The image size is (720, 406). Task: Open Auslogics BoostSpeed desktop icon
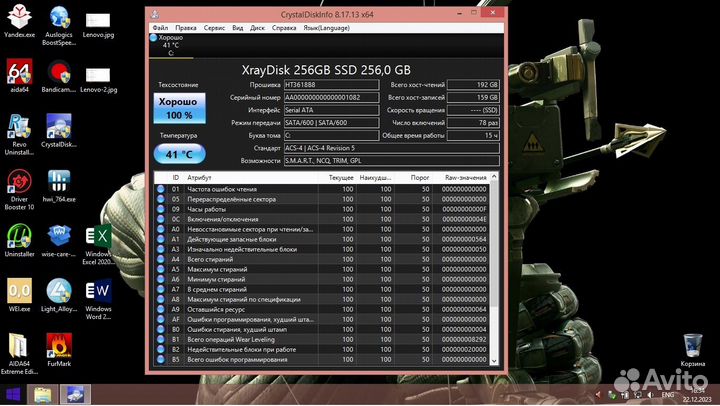point(59,25)
